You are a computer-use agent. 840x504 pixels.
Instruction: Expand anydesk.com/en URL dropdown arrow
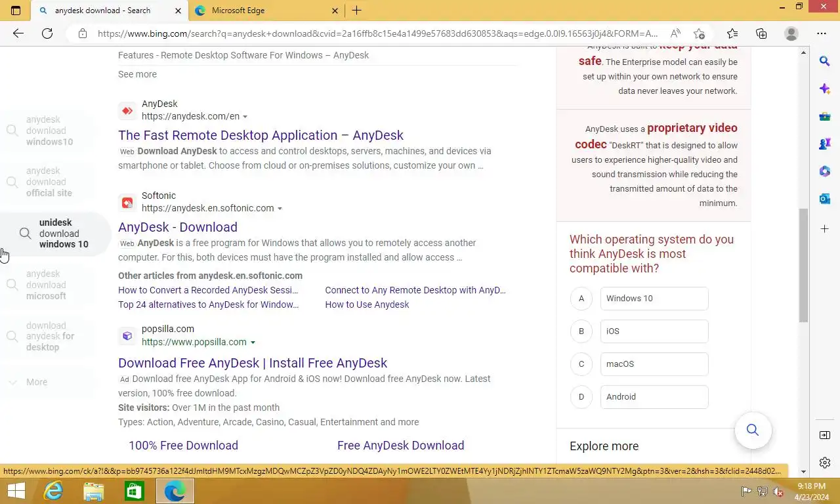coord(245,117)
